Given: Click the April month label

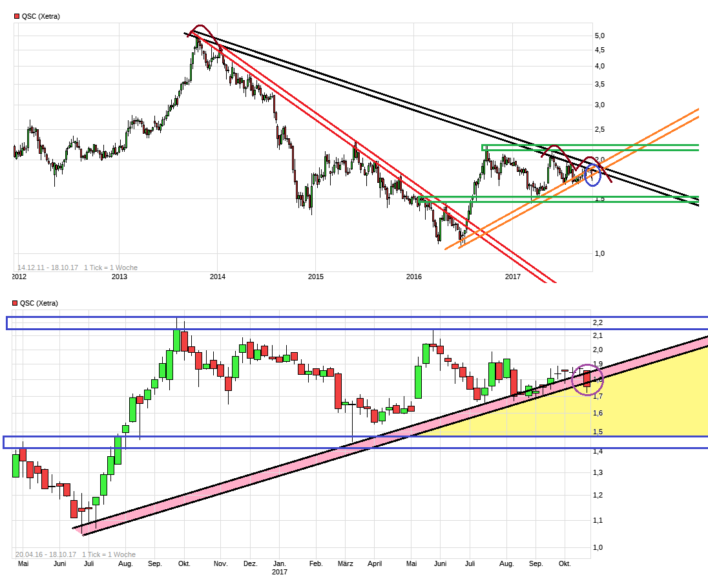Looking at the screenshot, I should click(375, 563).
